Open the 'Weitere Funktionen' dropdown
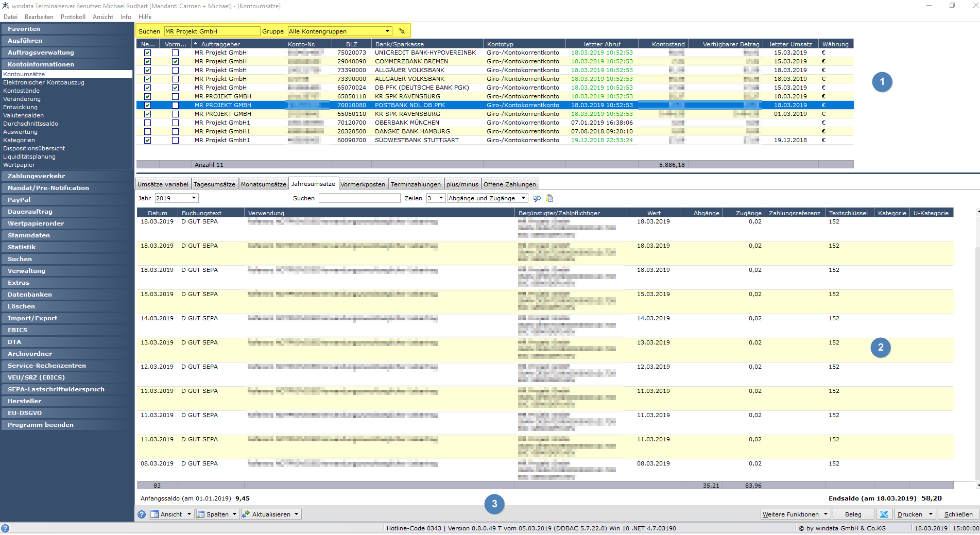 795,514
